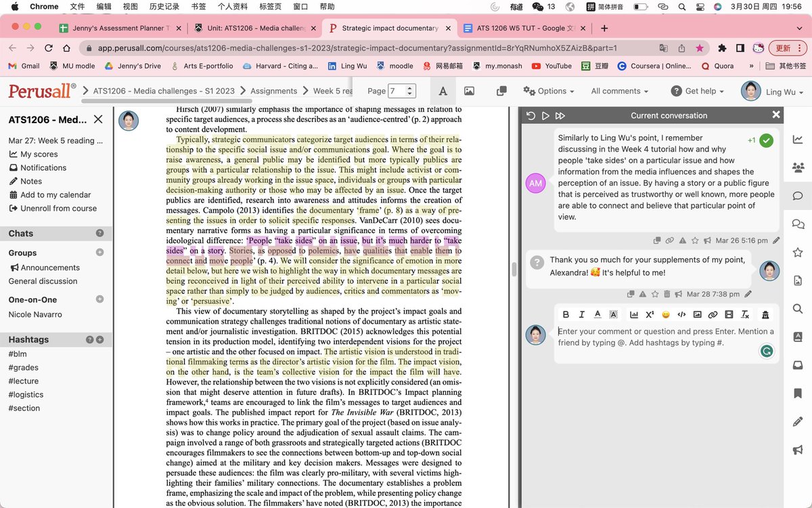This screenshot has width=812, height=508.
Task: Show current conversation bubble icon in sidebar
Action: pos(798,196)
